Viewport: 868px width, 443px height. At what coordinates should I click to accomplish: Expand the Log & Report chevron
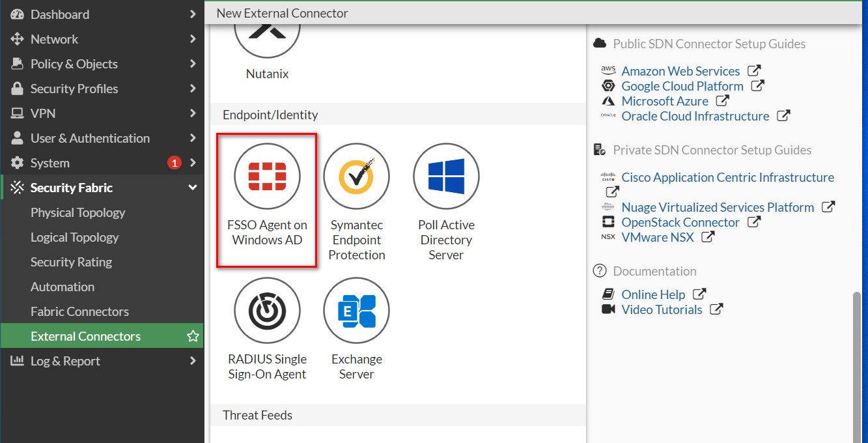click(x=193, y=361)
